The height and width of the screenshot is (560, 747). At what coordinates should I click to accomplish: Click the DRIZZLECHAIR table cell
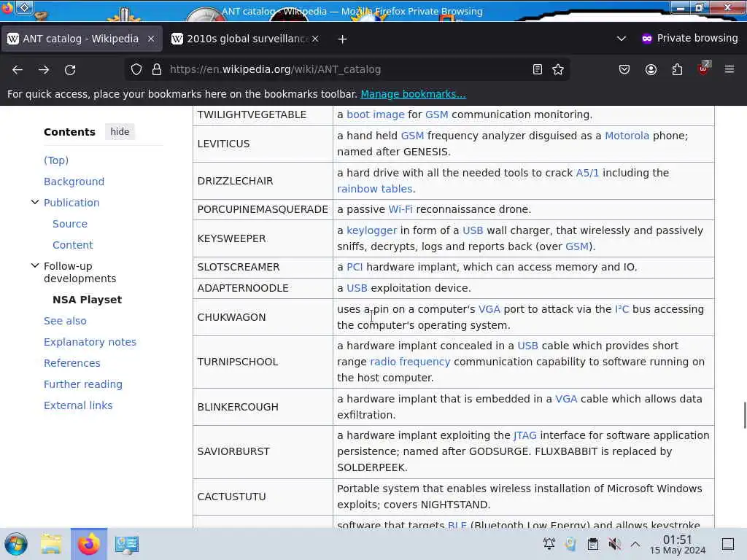pos(263,181)
